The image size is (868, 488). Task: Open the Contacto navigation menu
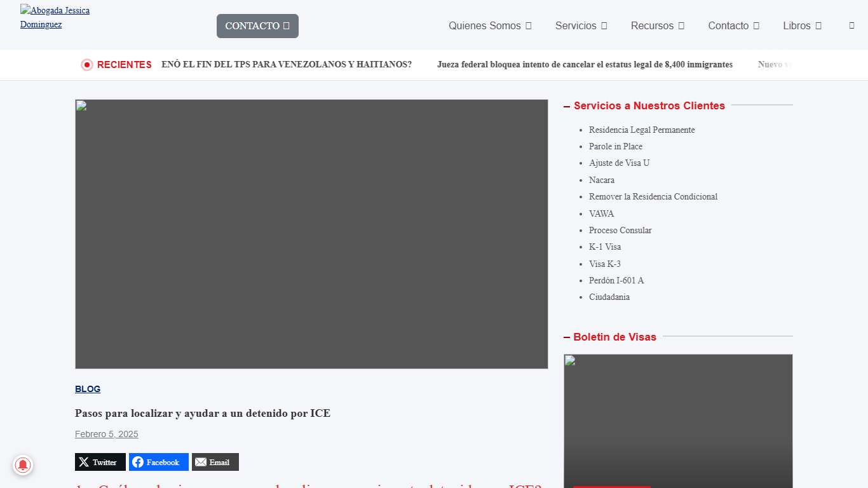(733, 25)
